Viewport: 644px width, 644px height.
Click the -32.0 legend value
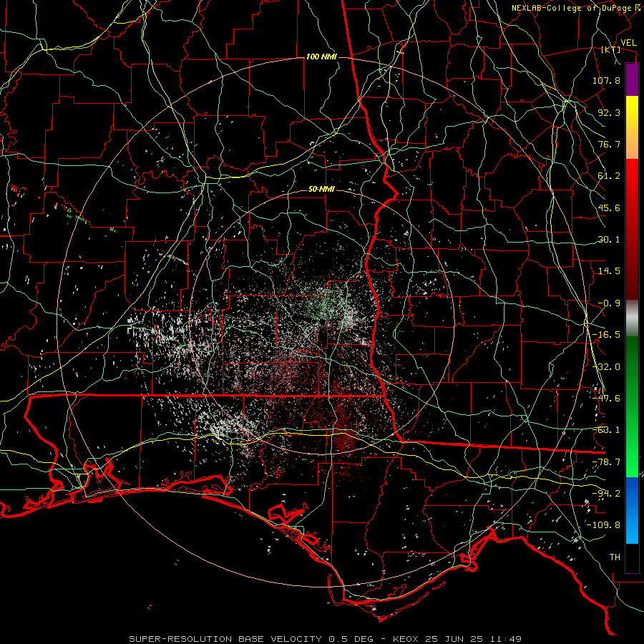[606, 367]
